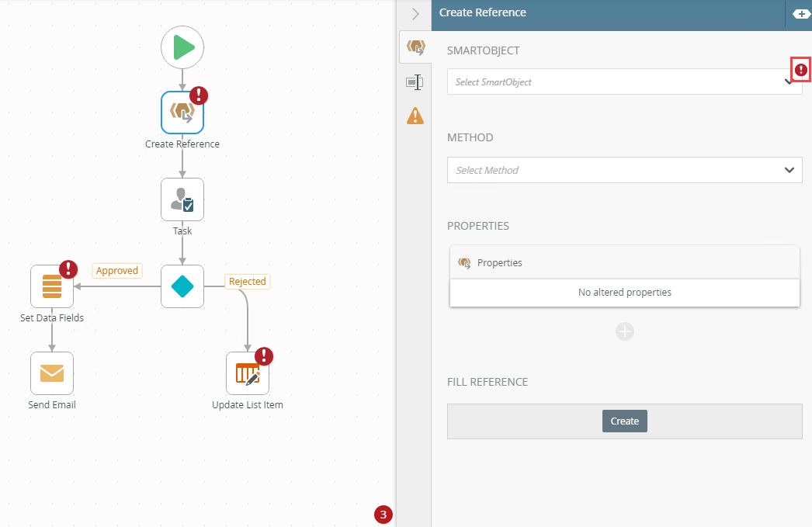Click the Properties header icon in the properties box
The height and width of the screenshot is (527, 812).
click(464, 263)
